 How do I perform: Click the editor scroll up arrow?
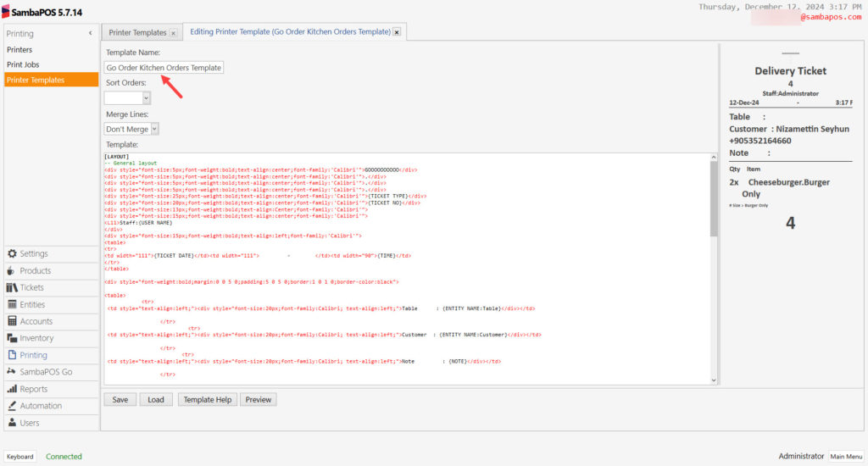pos(714,158)
